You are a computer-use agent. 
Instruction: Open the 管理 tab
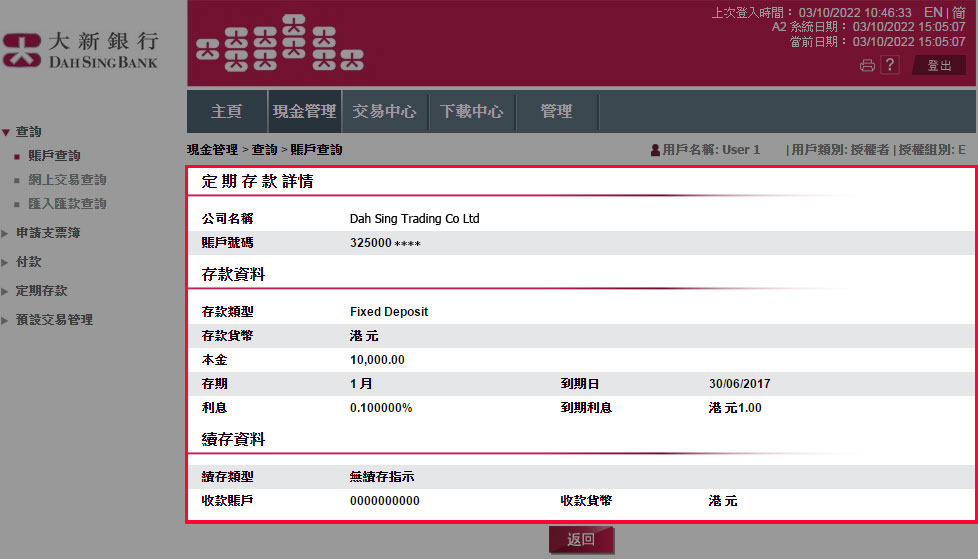click(556, 111)
